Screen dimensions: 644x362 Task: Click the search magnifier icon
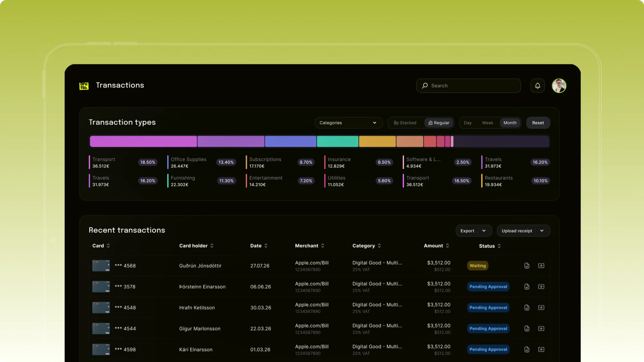(x=425, y=86)
